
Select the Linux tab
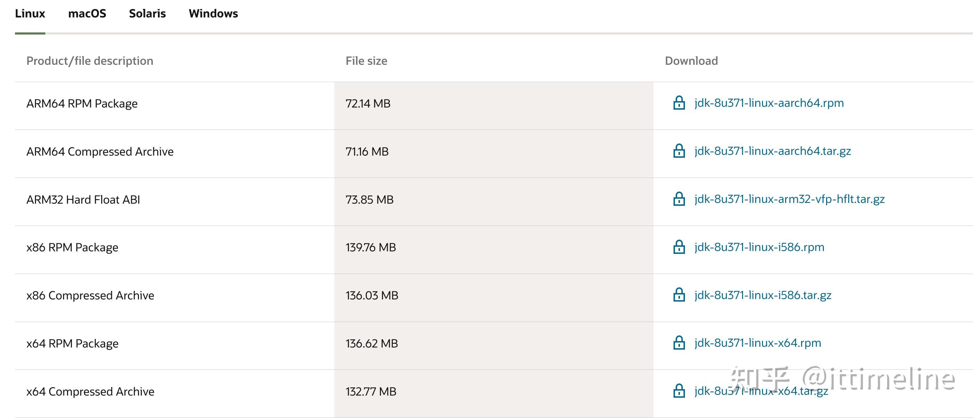click(x=30, y=14)
